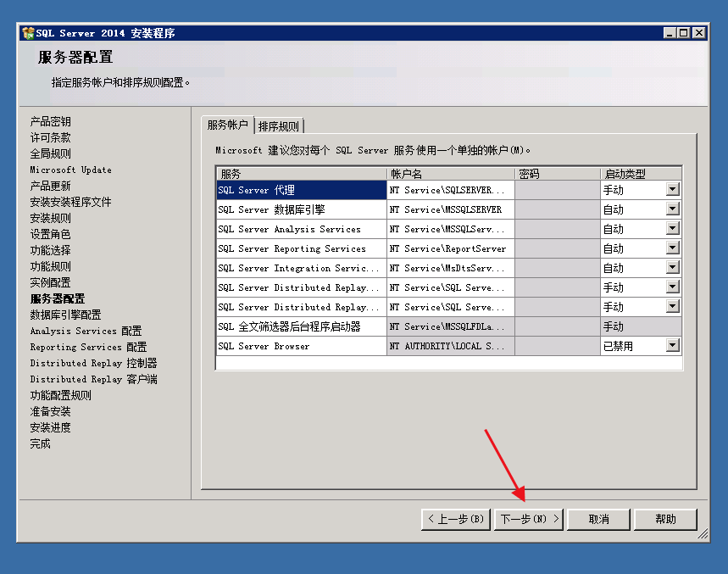Click password field for SQL Server 代理
Screen dimensions: 728x574
coord(557,190)
